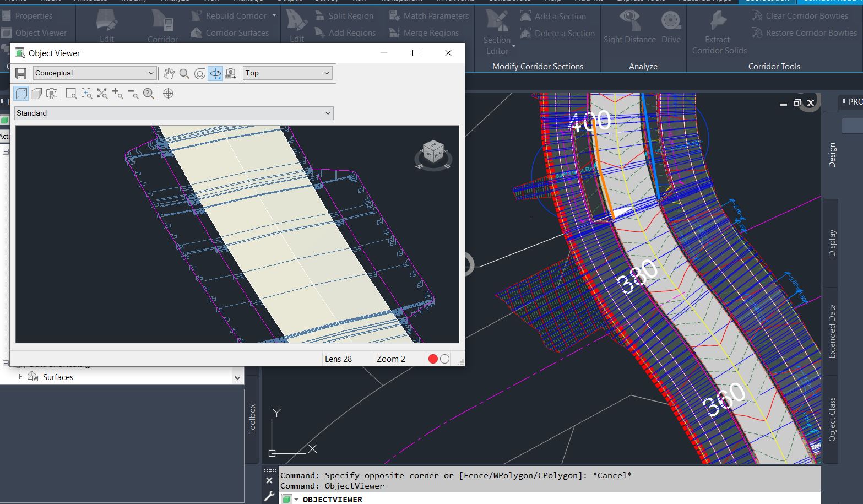Click the question-mark magnifier icon
The width and height of the screenshot is (863, 504).
click(x=148, y=94)
